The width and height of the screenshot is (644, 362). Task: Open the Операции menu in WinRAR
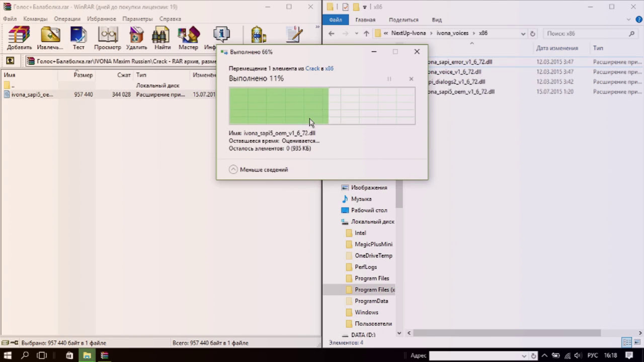[67, 19]
